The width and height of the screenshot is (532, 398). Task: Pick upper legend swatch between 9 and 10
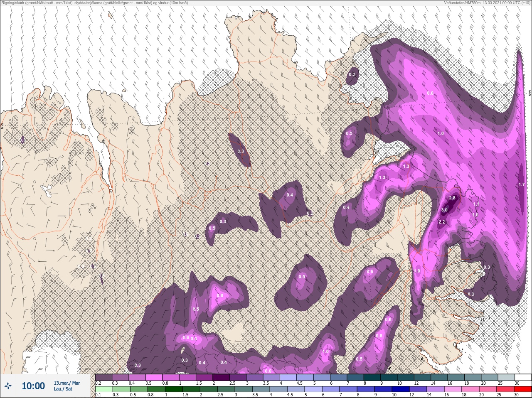389,377
